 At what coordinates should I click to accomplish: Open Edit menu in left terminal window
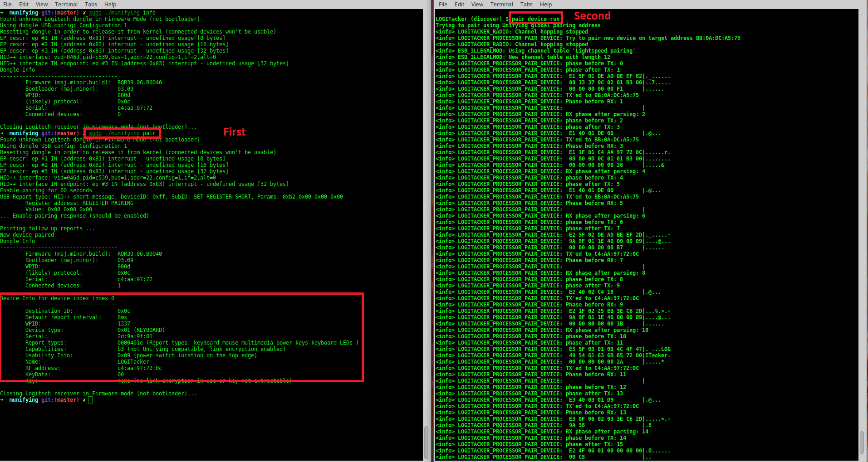pos(24,4)
